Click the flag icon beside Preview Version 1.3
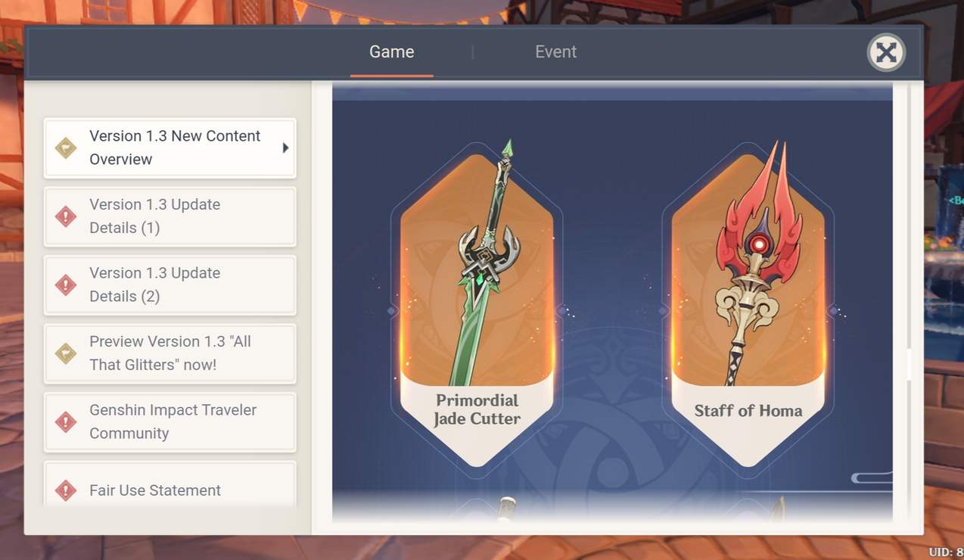964x560 pixels. coord(66,353)
